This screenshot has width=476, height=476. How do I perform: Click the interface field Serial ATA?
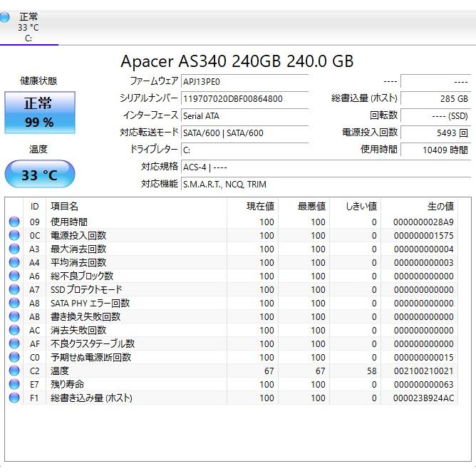click(x=244, y=115)
